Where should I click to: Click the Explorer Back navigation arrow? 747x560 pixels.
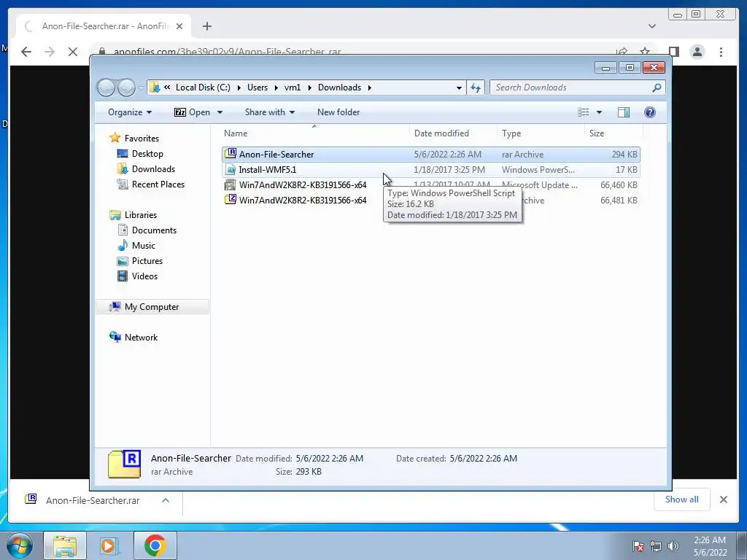[106, 87]
